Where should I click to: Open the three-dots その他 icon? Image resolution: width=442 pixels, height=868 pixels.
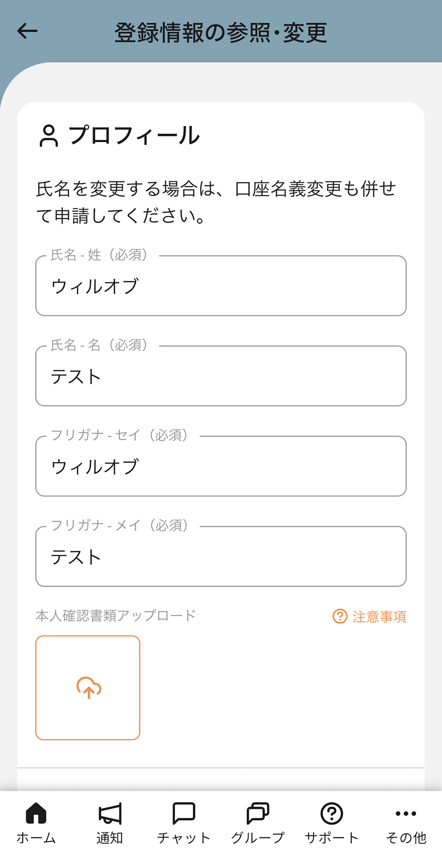tap(406, 814)
